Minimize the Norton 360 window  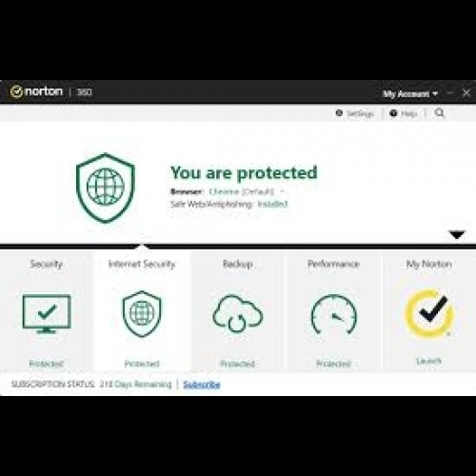450,93
